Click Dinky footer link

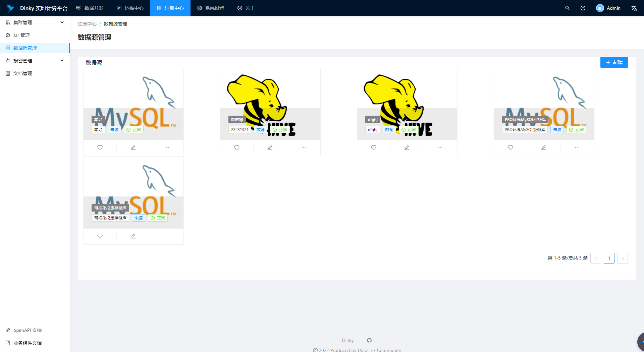[x=348, y=340]
